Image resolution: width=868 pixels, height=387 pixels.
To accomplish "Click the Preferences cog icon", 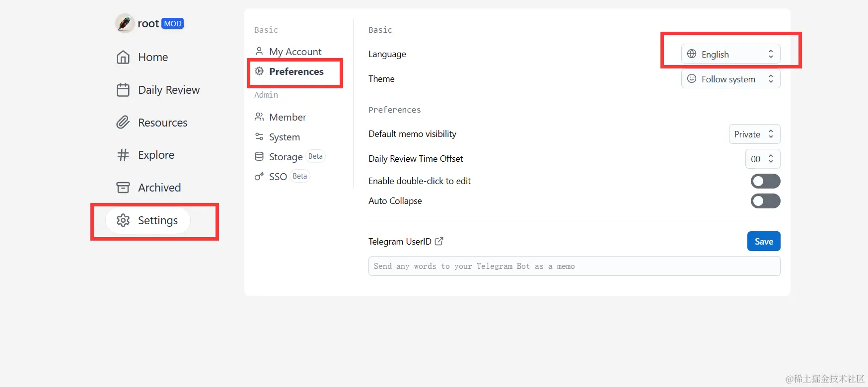I will coord(259,71).
